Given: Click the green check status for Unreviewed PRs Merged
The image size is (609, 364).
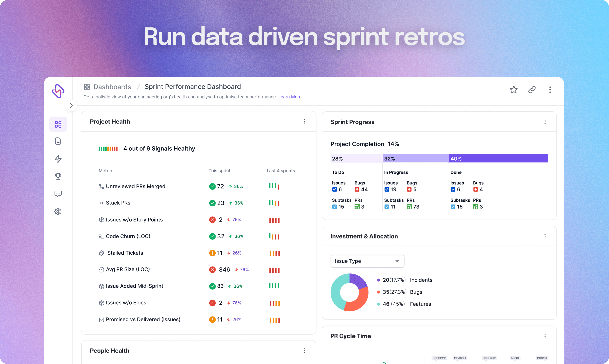Looking at the screenshot, I should [x=212, y=186].
